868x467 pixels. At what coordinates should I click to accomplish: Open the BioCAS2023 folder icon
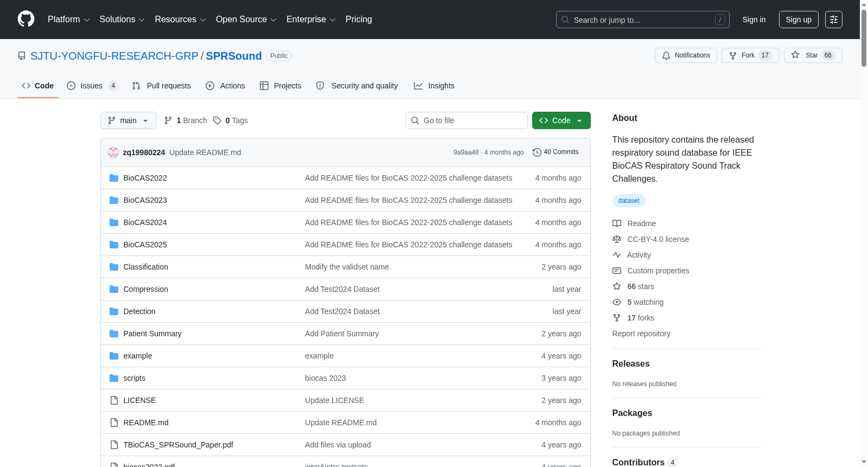pyautogui.click(x=114, y=200)
